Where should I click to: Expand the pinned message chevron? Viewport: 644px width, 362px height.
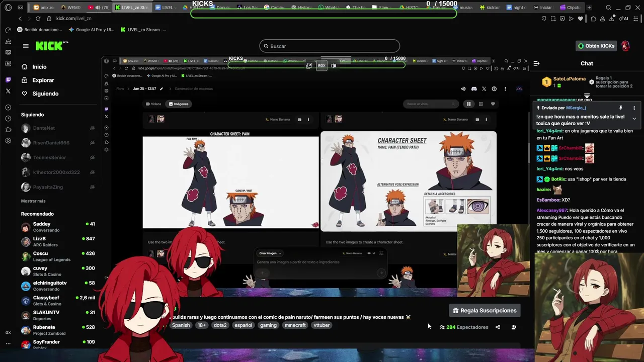634,119
